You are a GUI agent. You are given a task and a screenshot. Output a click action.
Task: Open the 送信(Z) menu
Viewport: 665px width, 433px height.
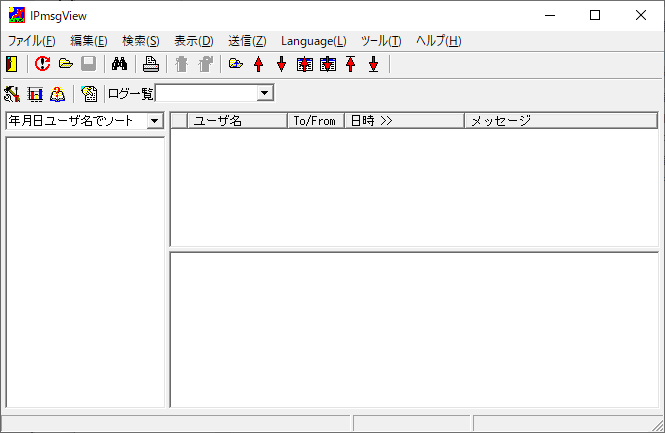coord(247,41)
